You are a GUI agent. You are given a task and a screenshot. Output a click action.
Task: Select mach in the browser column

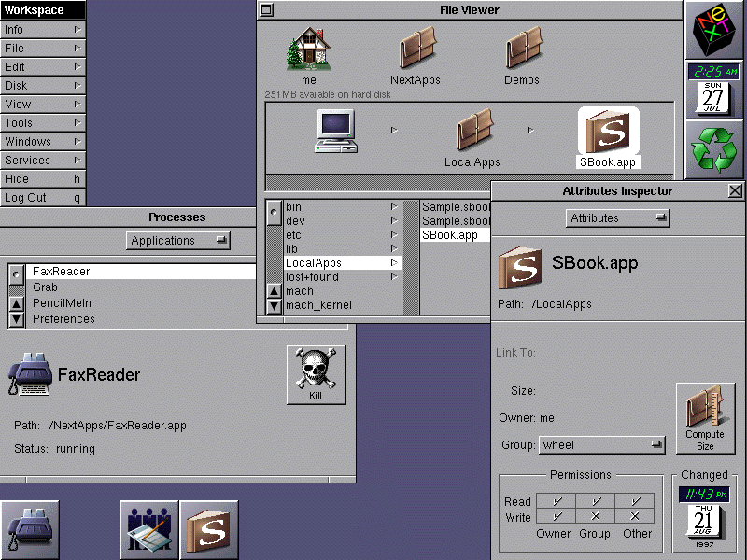coord(342,291)
